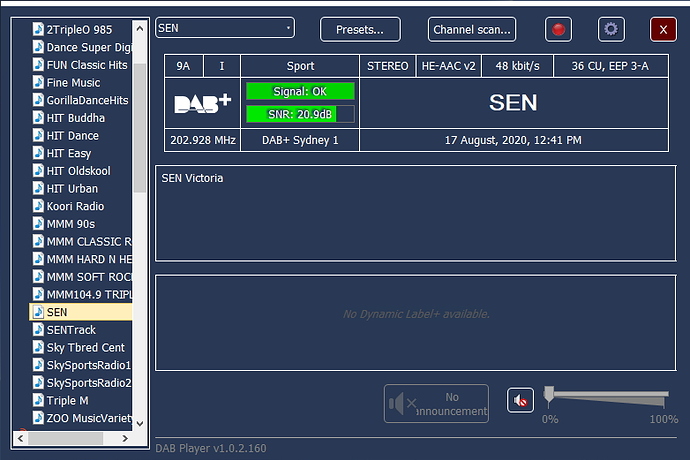Screen dimensions: 690x460
Task: Click the right arrow of horizontal scrollbar
Action: [x=125, y=438]
